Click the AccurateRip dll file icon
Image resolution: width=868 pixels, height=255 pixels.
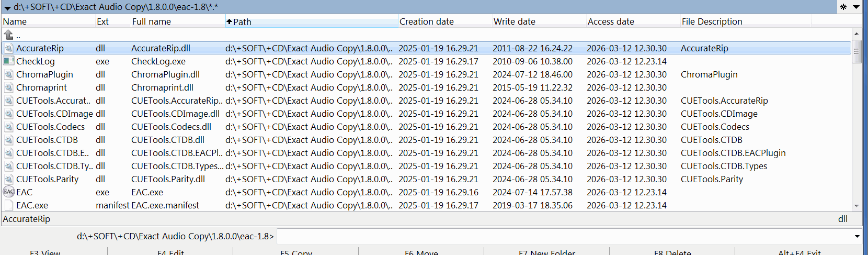click(8, 48)
